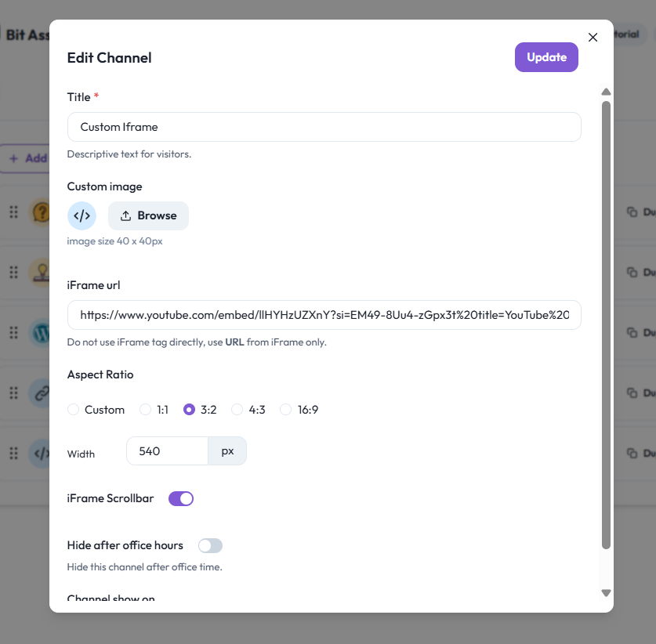The width and height of the screenshot is (656, 644).
Task: Click the scrollbar up arrow
Action: [606, 92]
